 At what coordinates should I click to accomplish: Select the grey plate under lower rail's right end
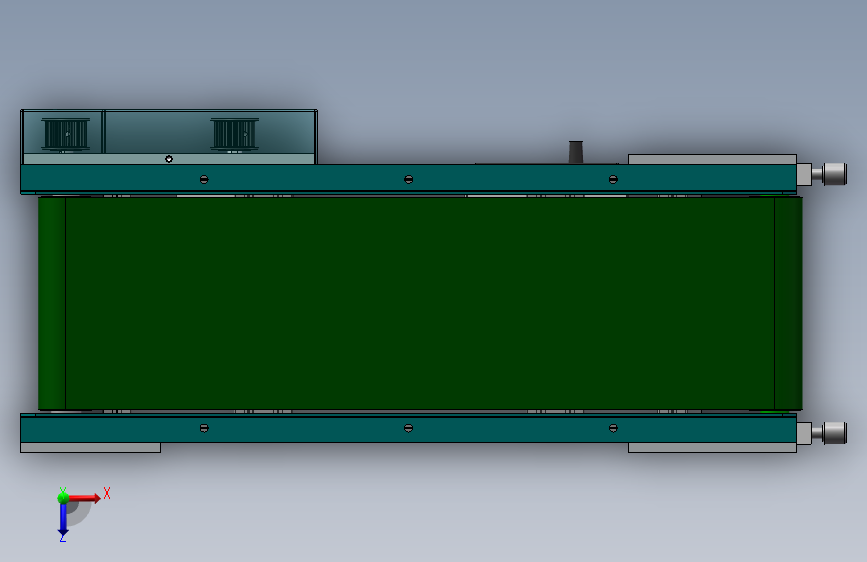pos(712,447)
